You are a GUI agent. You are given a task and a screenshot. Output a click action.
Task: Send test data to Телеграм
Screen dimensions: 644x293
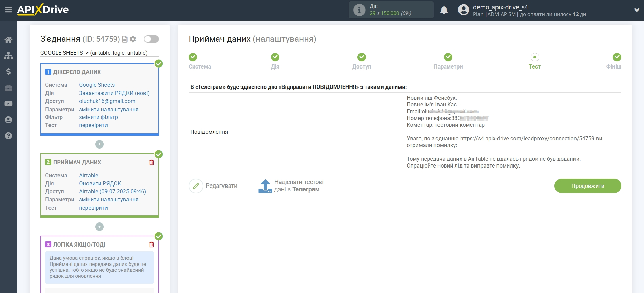pos(299,186)
